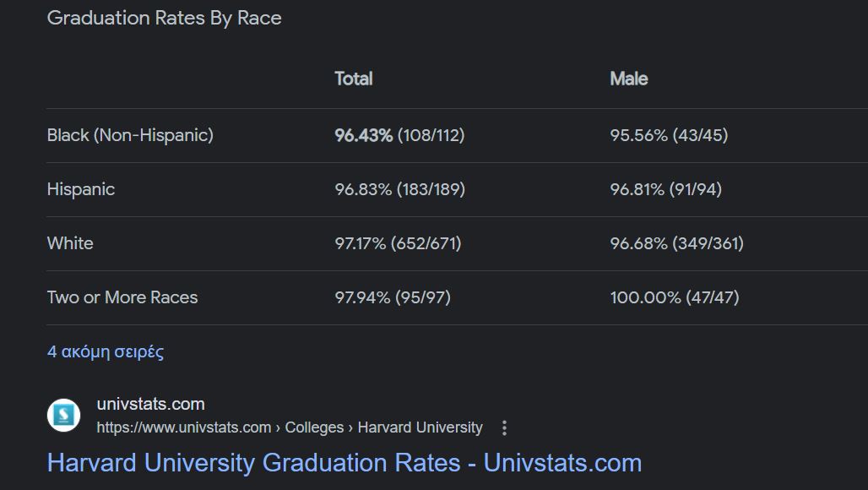Click the 97.17% (652/671) cell
The image size is (868, 490).
pyautogui.click(x=398, y=243)
